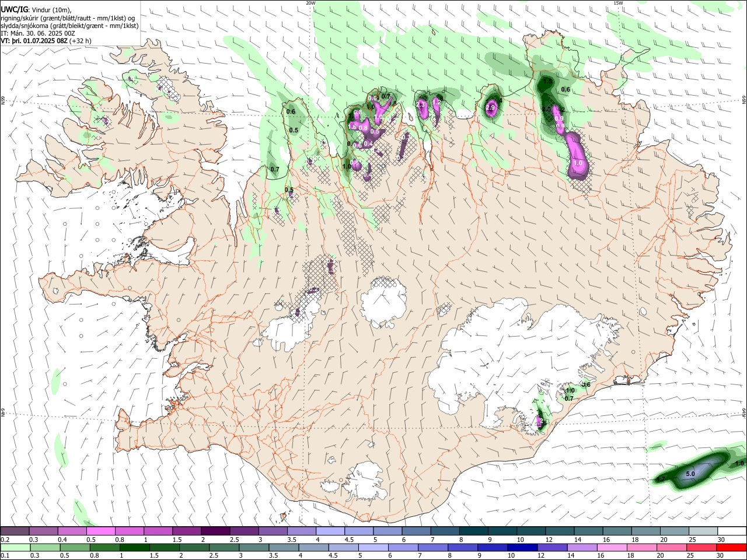
Task: Click the '20W' longitude label
Action: (x=310, y=3)
